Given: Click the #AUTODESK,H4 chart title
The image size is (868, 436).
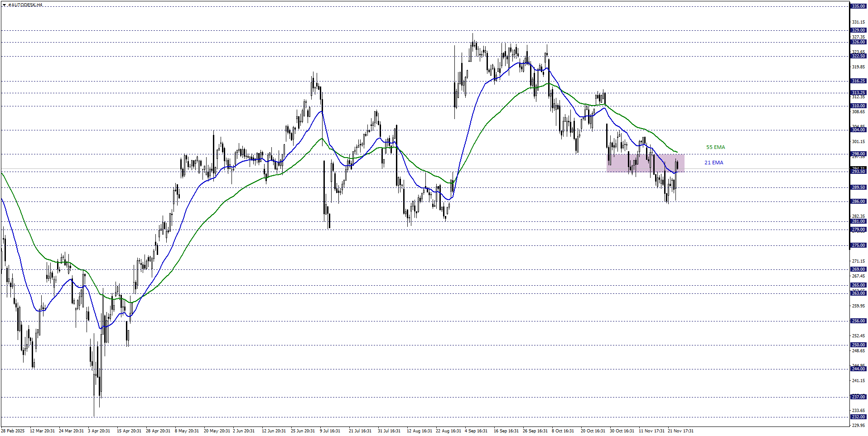Looking at the screenshot, I should coord(25,5).
